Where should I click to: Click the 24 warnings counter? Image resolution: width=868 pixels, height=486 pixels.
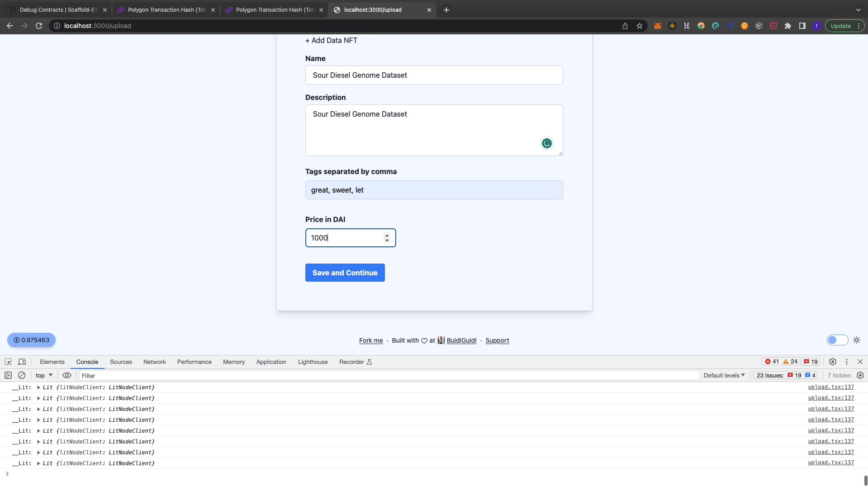tap(790, 362)
